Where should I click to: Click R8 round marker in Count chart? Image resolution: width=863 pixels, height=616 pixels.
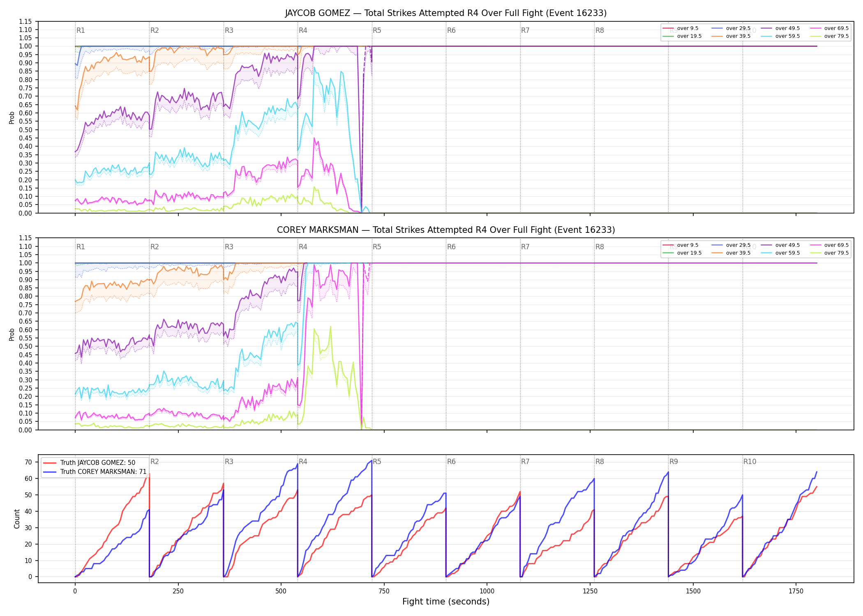[600, 462]
